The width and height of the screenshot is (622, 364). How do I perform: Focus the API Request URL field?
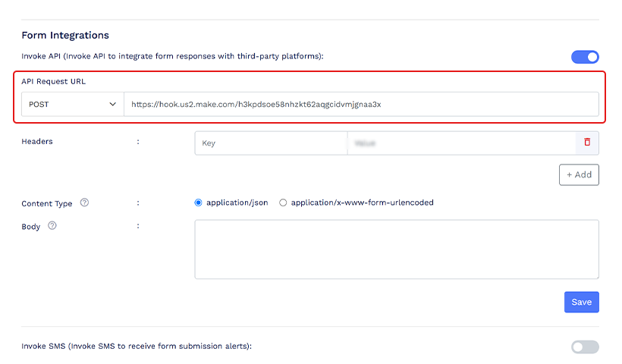click(361, 105)
